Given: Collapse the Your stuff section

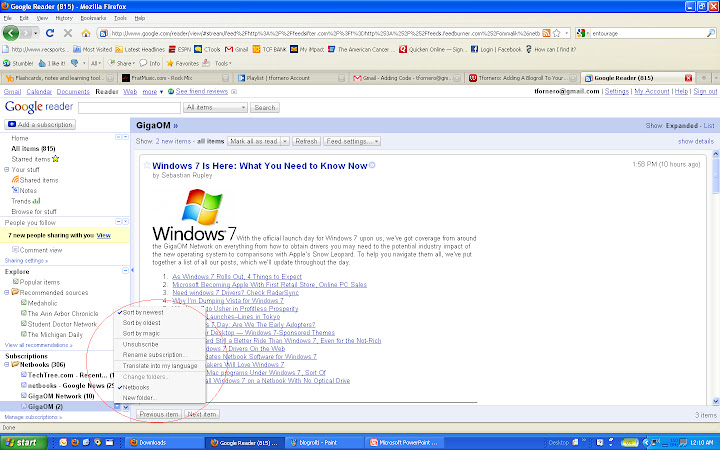Looking at the screenshot, I should pos(6,169).
